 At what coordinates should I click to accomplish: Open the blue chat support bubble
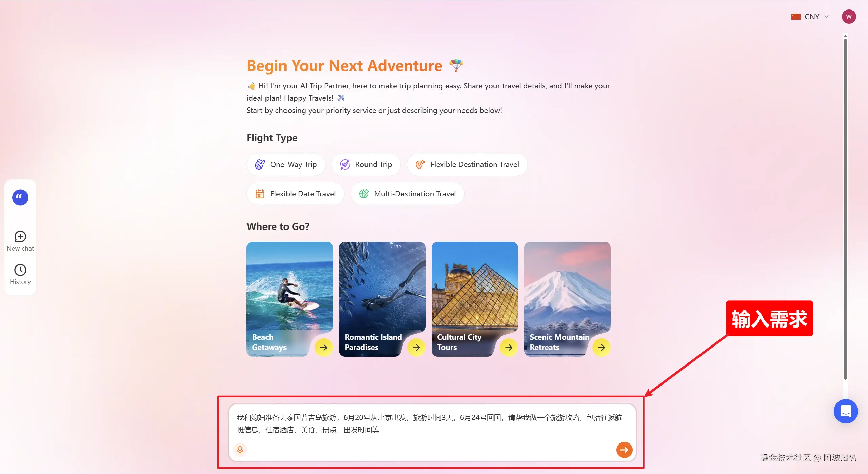pos(846,411)
